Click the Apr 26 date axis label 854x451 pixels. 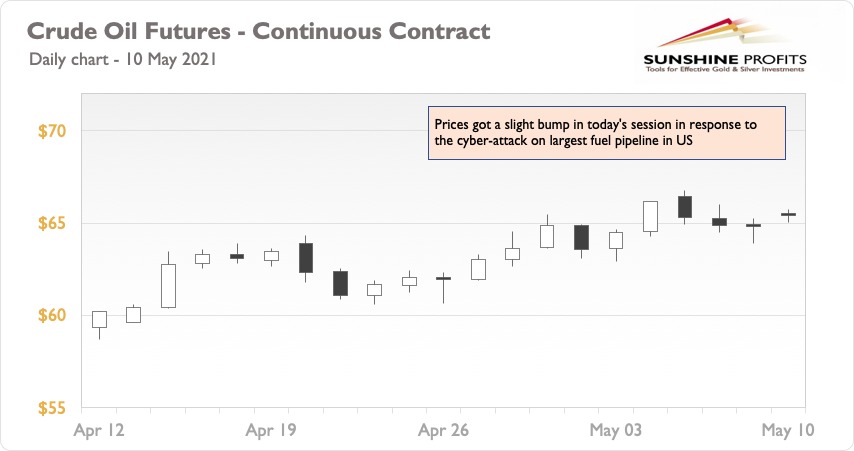coord(443,430)
